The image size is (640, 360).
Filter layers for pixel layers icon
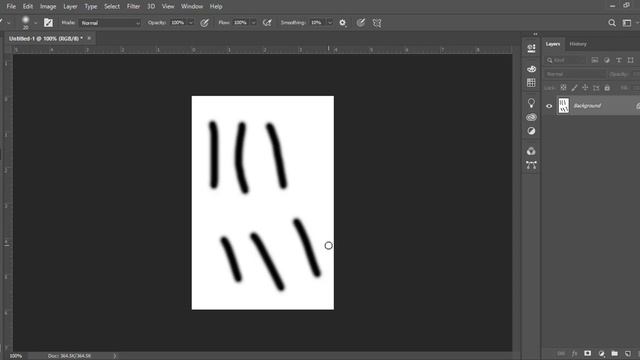[595, 60]
